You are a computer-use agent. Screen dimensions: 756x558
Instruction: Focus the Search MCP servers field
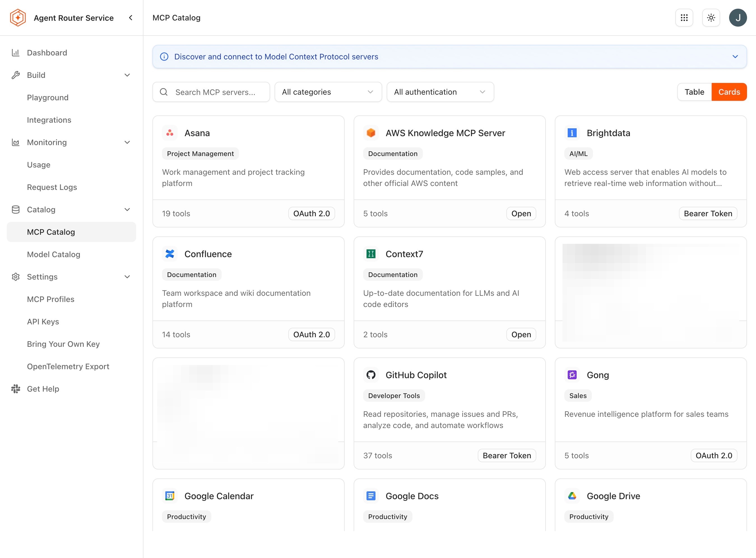[211, 92]
